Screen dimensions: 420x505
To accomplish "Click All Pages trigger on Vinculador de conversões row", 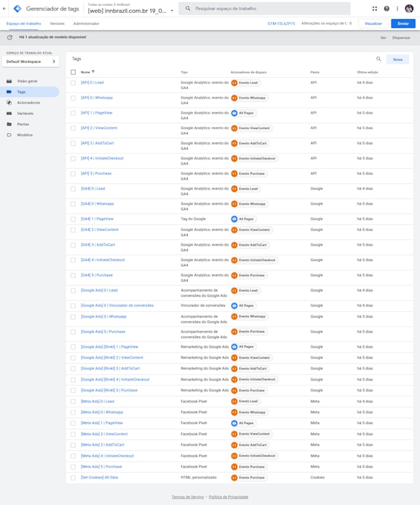I will tap(244, 306).
